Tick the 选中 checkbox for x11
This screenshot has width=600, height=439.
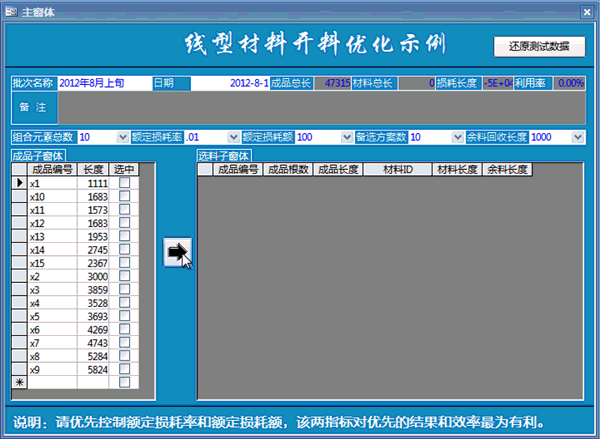[124, 210]
